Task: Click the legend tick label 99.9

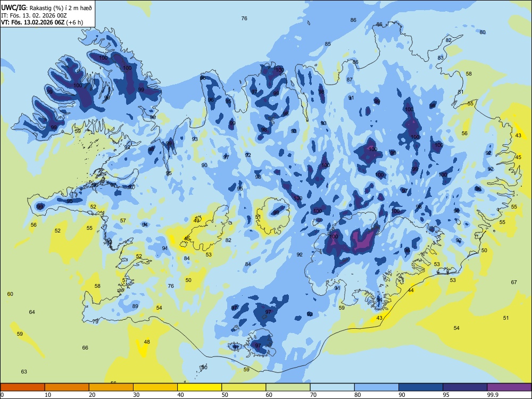Action: click(493, 395)
